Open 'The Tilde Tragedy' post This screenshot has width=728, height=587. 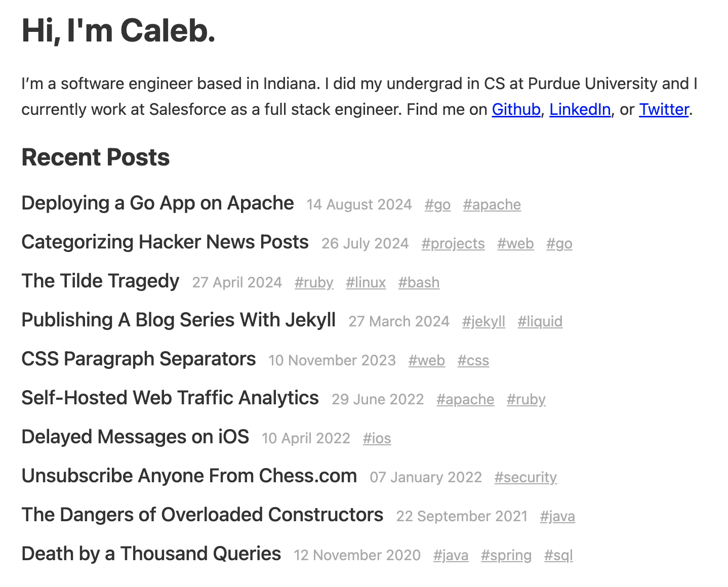(x=100, y=281)
